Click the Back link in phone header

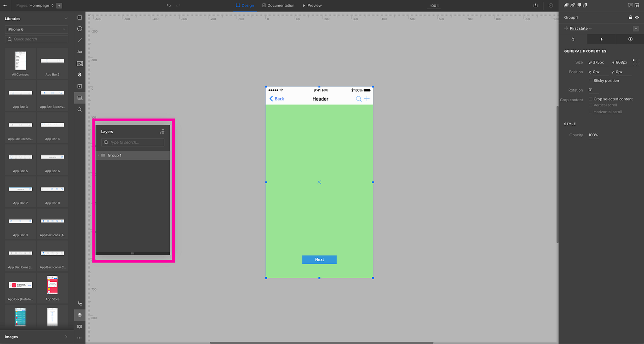276,99
